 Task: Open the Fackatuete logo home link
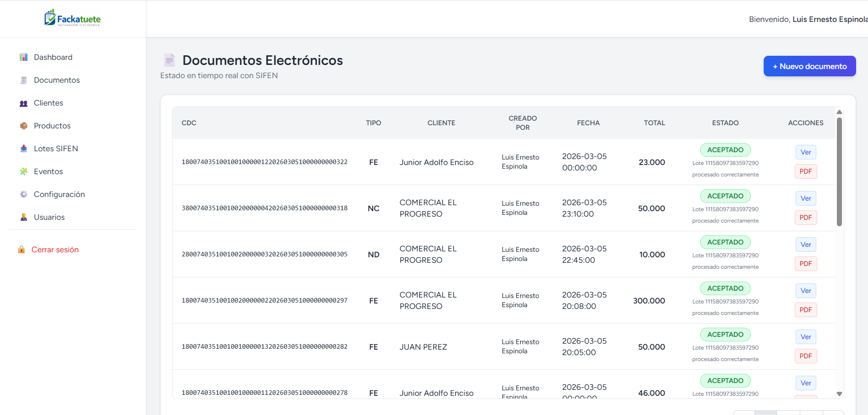[x=73, y=19]
